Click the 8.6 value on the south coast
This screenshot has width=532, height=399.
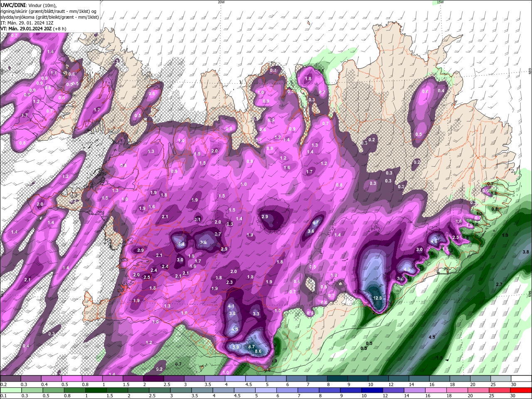click(x=258, y=352)
